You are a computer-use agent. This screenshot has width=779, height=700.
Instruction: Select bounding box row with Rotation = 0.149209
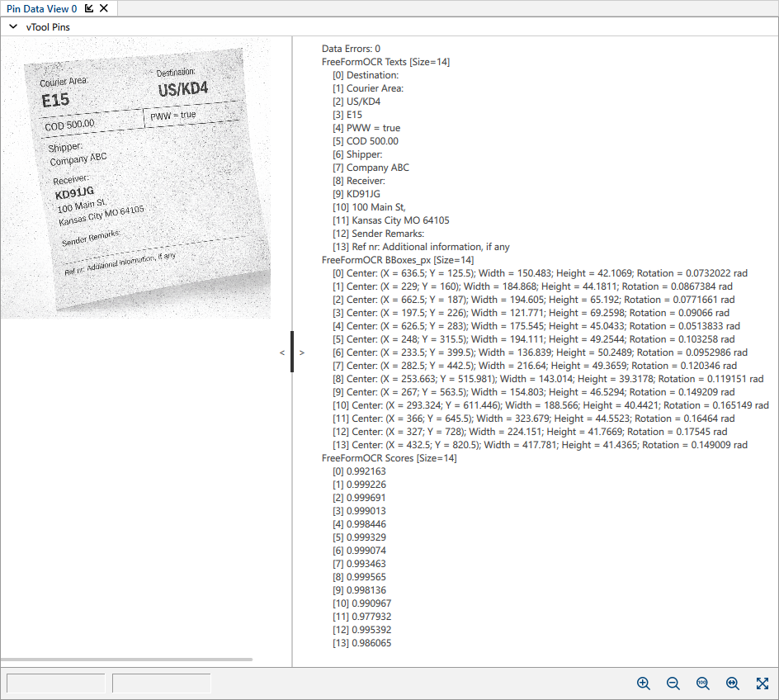point(534,392)
